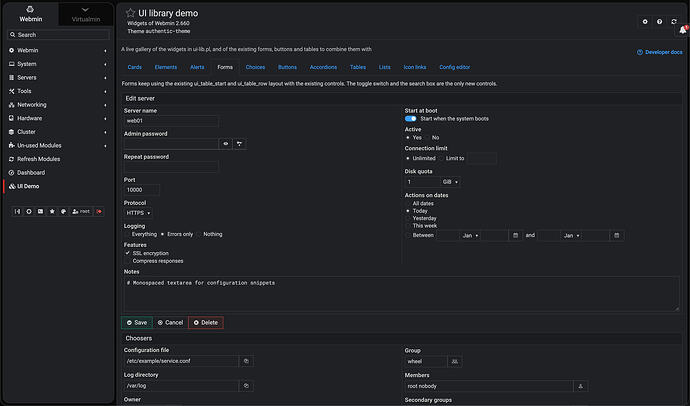
Task: Open the help question mark icon
Action: 659,22
